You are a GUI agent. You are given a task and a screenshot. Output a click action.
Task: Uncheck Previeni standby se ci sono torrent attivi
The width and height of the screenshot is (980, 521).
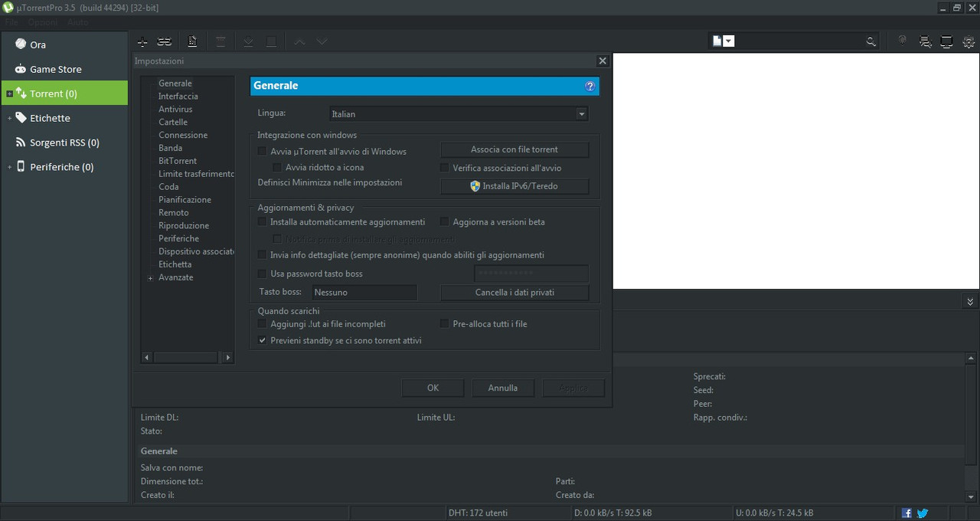[x=262, y=340]
